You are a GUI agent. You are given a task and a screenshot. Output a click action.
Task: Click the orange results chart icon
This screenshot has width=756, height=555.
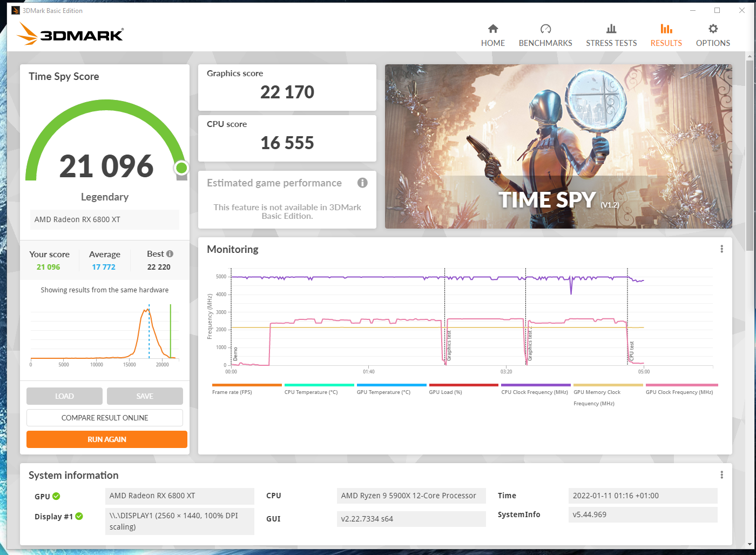point(666,29)
